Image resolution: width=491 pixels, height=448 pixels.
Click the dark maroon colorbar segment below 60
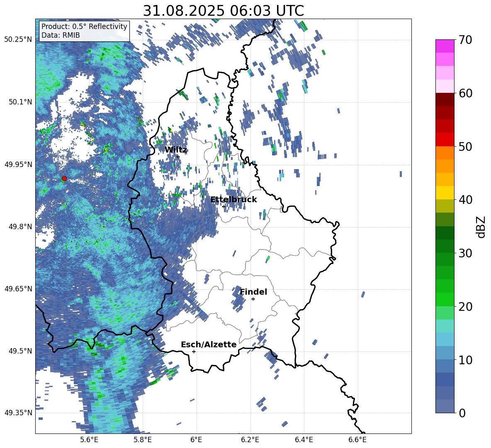coord(445,100)
